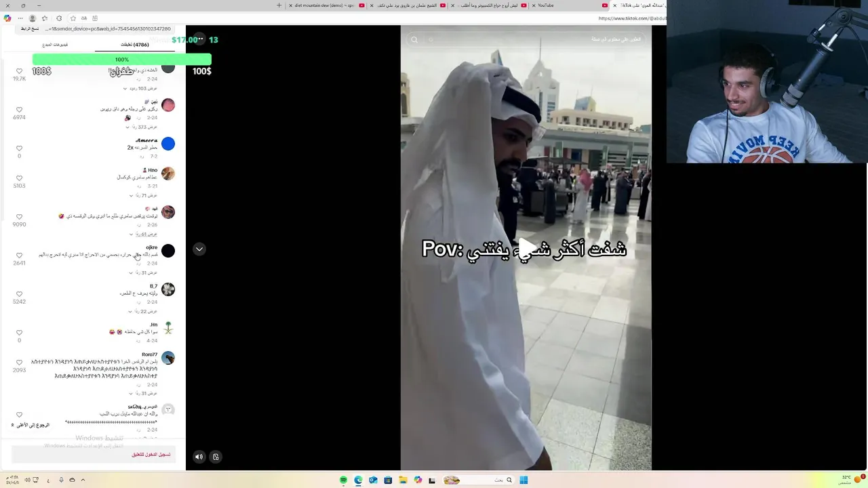This screenshot has width=868, height=488.
Task: Switch to the comments (4786) tab
Action: [135, 45]
